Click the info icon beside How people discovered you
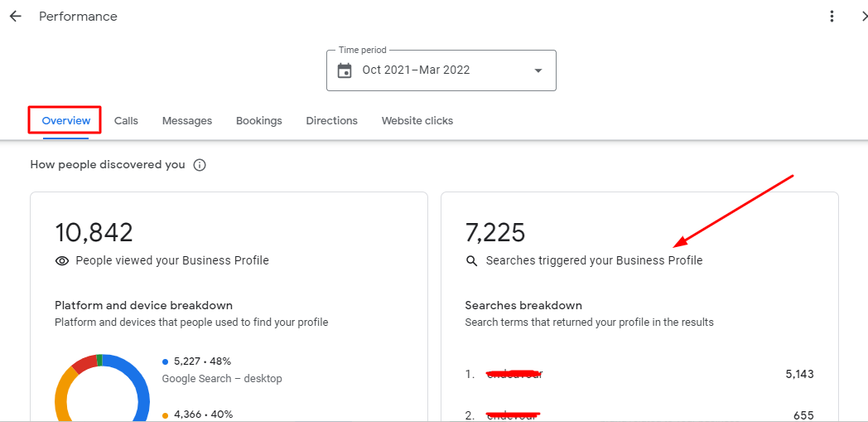868x422 pixels. click(200, 165)
